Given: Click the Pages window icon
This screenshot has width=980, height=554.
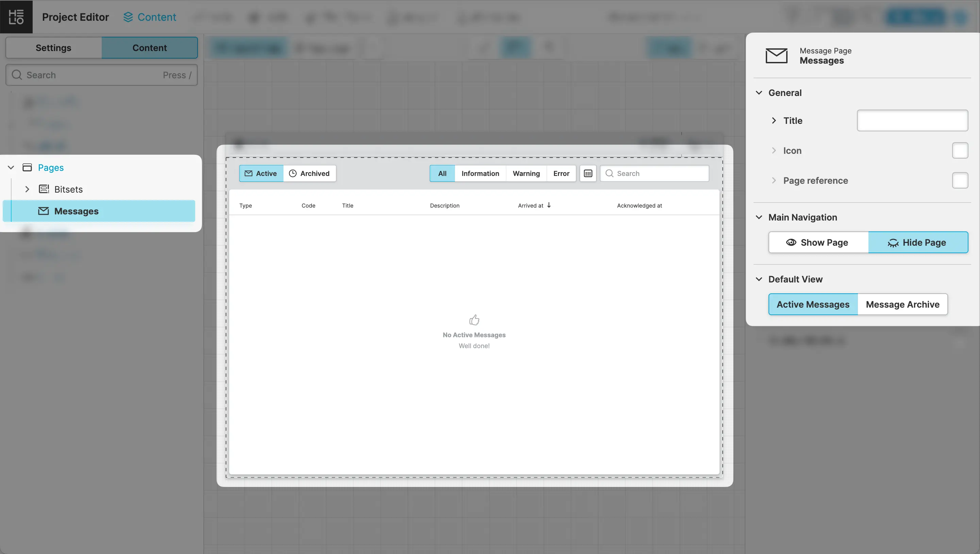Looking at the screenshot, I should [x=27, y=167].
